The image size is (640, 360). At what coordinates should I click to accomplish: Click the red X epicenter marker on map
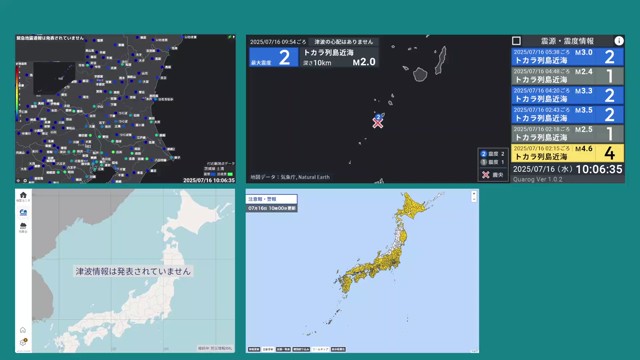pyautogui.click(x=378, y=123)
